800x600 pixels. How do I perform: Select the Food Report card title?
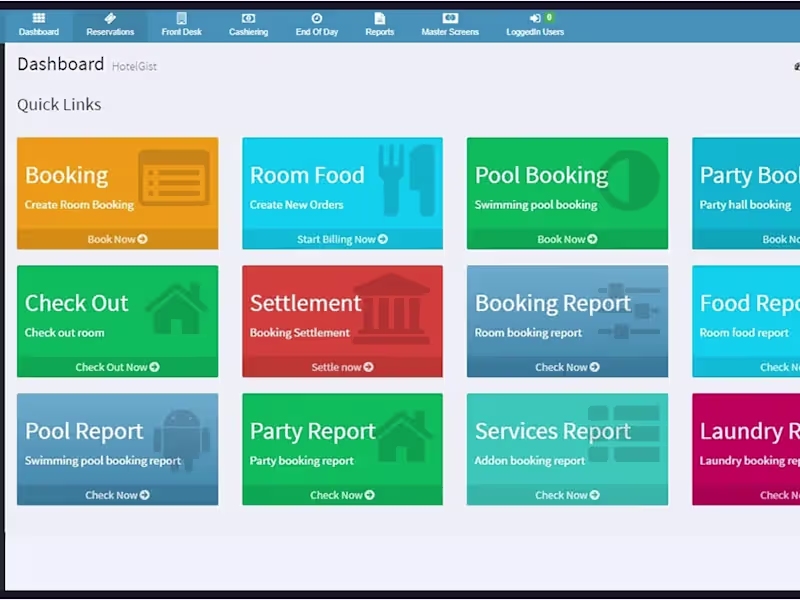[x=749, y=303]
